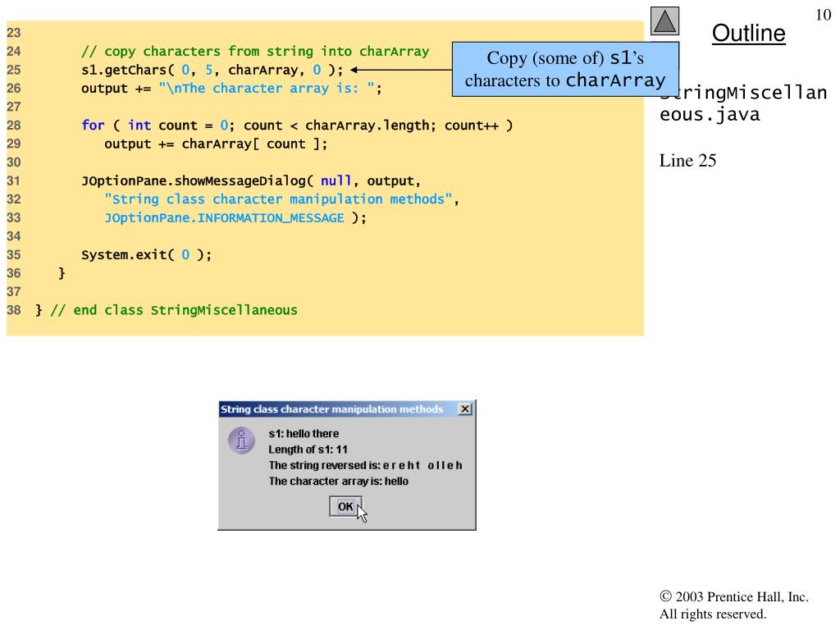
Task: Click string literal "String class character manipulation methods" in code
Action: [279, 199]
